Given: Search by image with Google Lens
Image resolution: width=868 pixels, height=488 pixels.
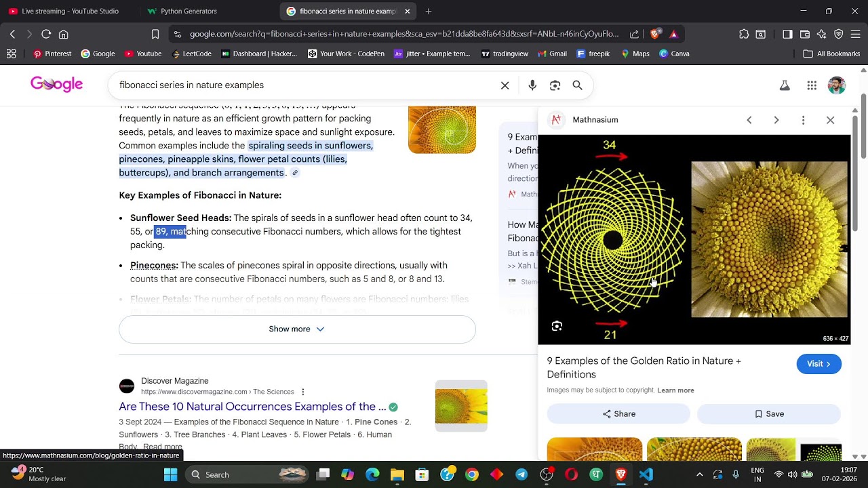Looking at the screenshot, I should pyautogui.click(x=555, y=85).
